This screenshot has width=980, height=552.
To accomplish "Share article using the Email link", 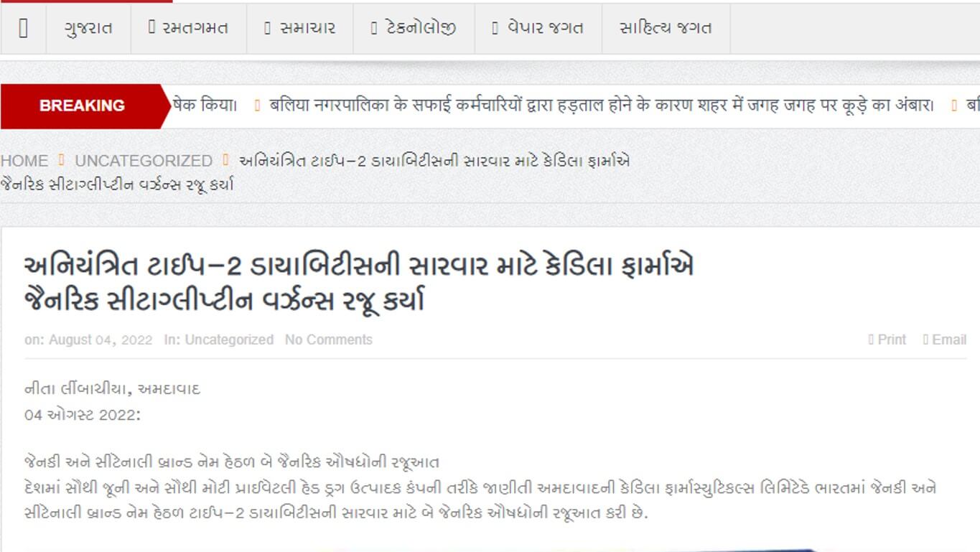I will 945,340.
